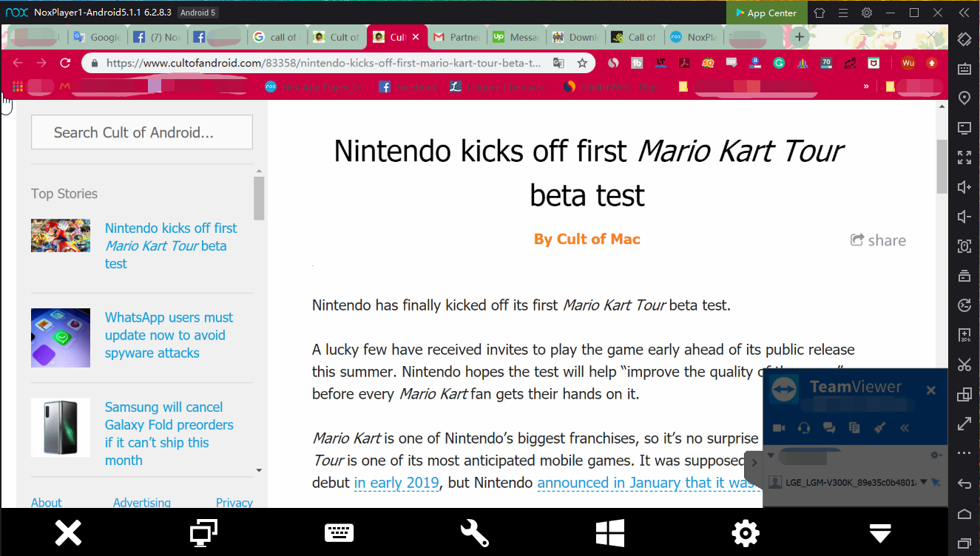Switch to the Upwork Messages tab
The width and height of the screenshot is (980, 556).
pos(516,37)
